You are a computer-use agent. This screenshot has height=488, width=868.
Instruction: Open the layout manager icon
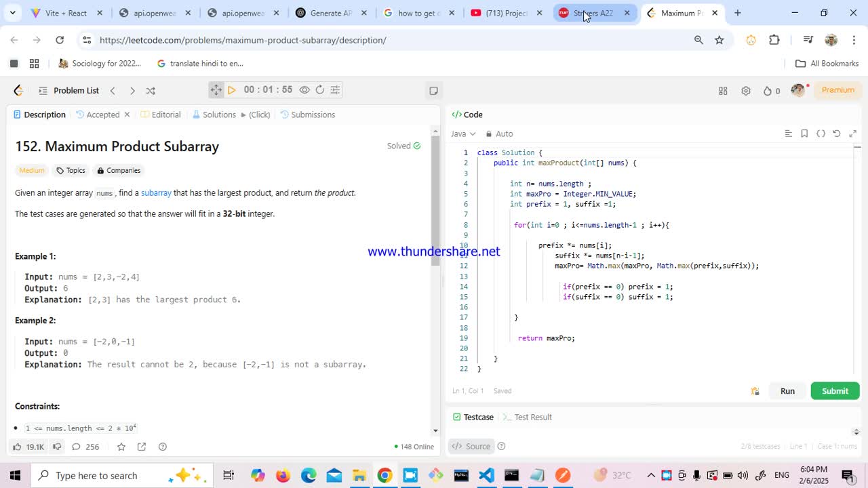tap(723, 90)
